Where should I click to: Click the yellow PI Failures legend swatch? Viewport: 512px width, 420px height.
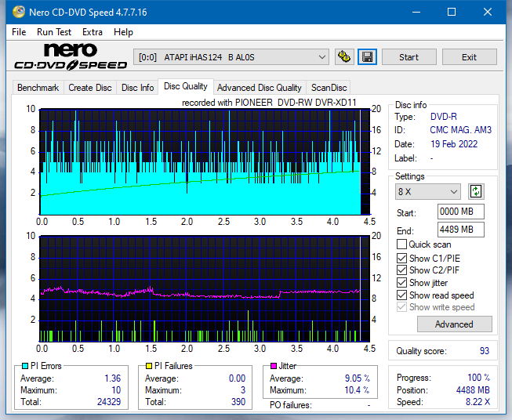tap(149, 366)
